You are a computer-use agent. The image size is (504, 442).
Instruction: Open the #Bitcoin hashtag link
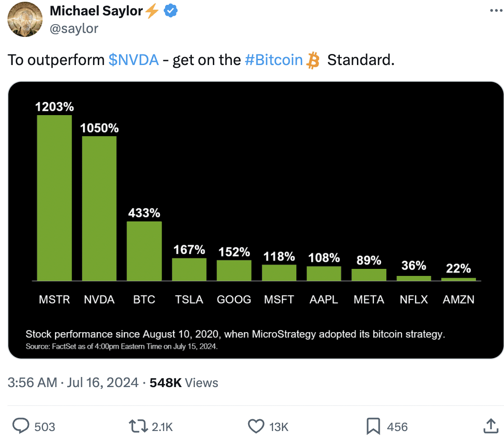pos(274,60)
